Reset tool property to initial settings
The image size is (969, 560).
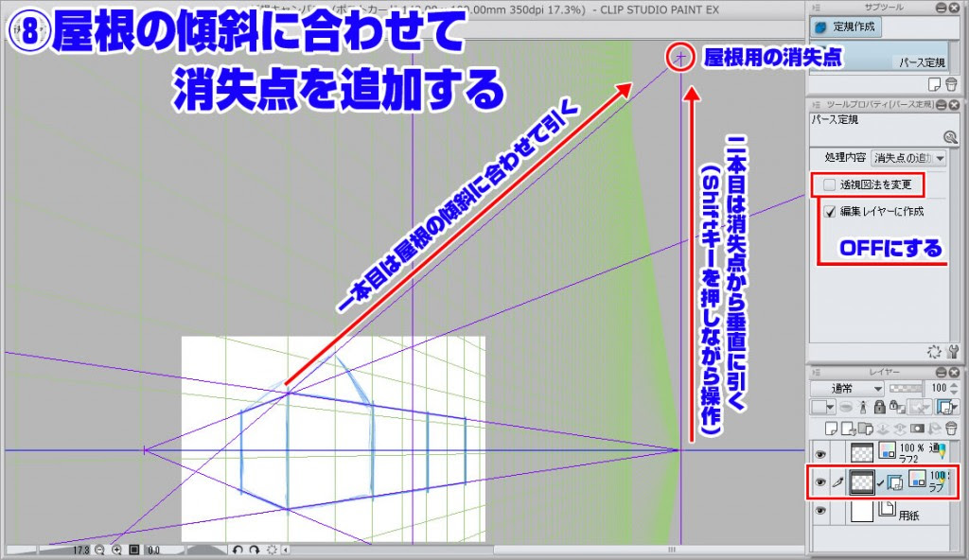point(934,352)
